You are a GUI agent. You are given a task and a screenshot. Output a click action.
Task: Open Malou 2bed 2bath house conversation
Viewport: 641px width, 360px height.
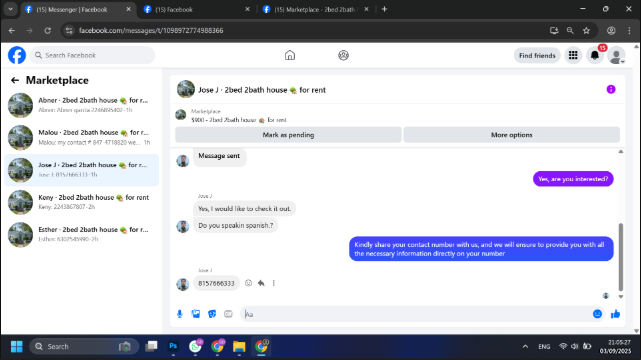point(82,137)
